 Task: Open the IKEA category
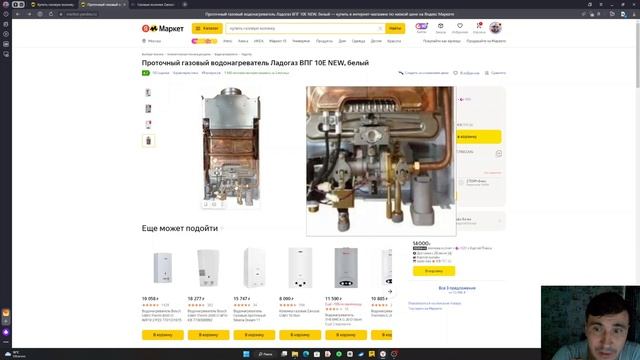coord(258,41)
